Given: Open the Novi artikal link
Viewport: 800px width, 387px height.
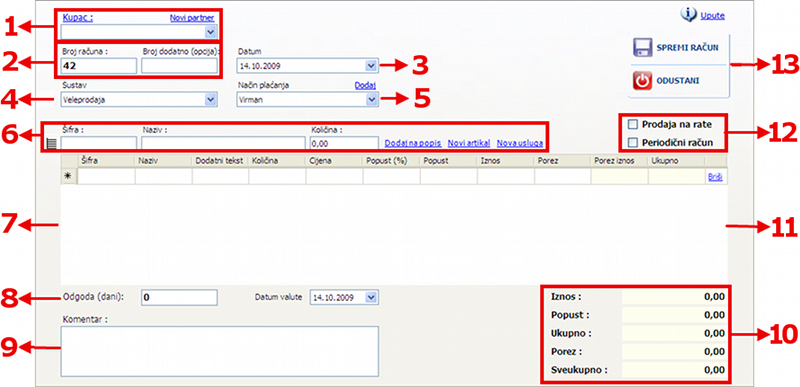Looking at the screenshot, I should [x=468, y=143].
